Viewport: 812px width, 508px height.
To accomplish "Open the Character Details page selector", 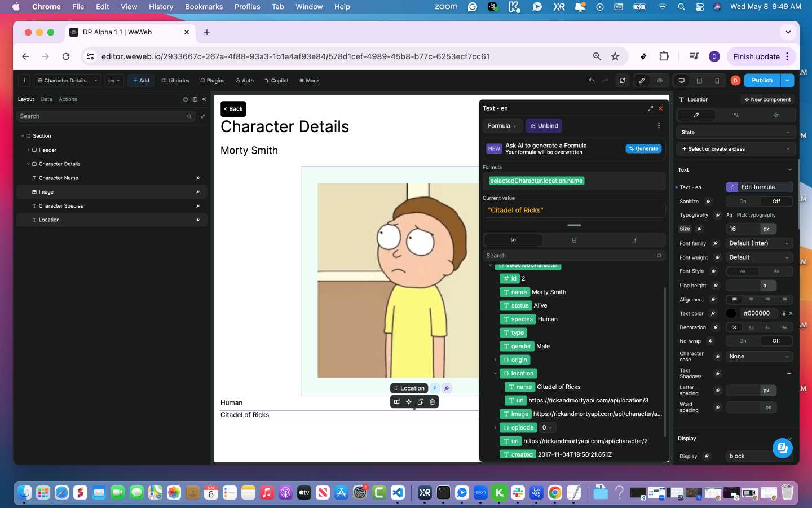I will point(68,81).
